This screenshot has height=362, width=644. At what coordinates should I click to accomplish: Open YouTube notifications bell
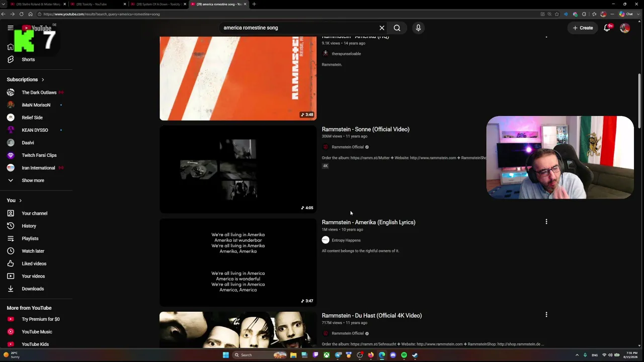pyautogui.click(x=607, y=28)
